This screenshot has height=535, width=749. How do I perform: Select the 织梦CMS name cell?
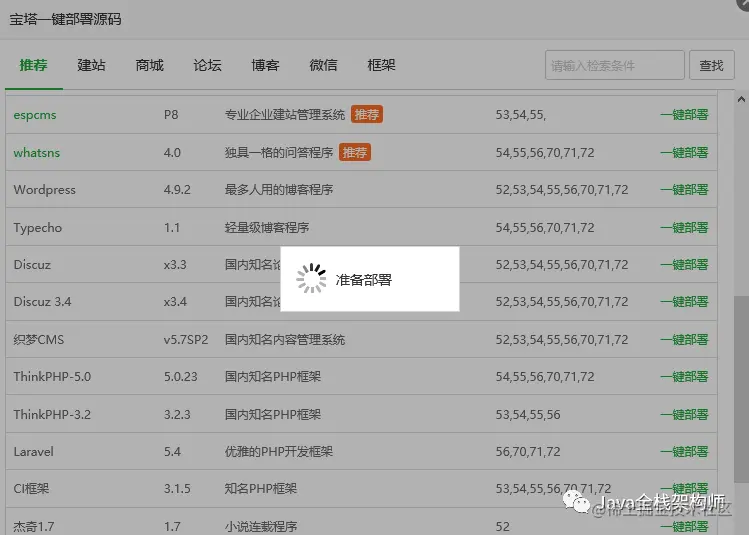point(39,340)
